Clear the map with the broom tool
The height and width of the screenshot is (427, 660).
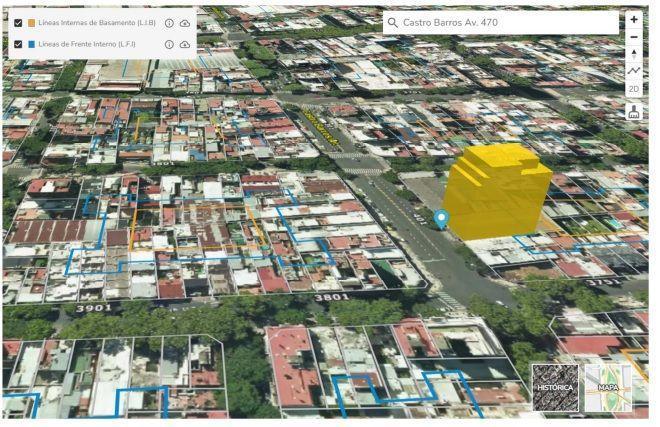pos(634,112)
